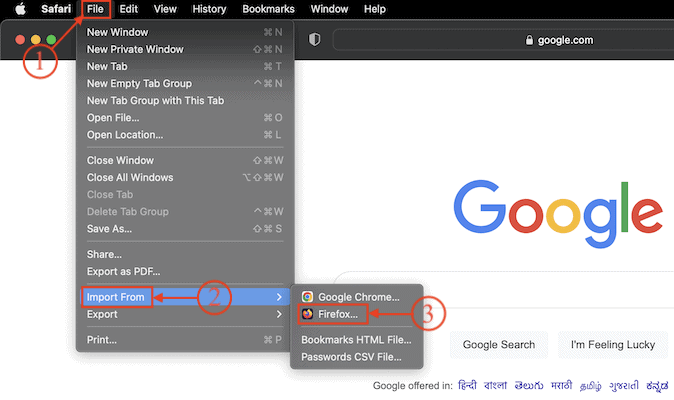Open the Bookmarks menu

[x=268, y=9]
